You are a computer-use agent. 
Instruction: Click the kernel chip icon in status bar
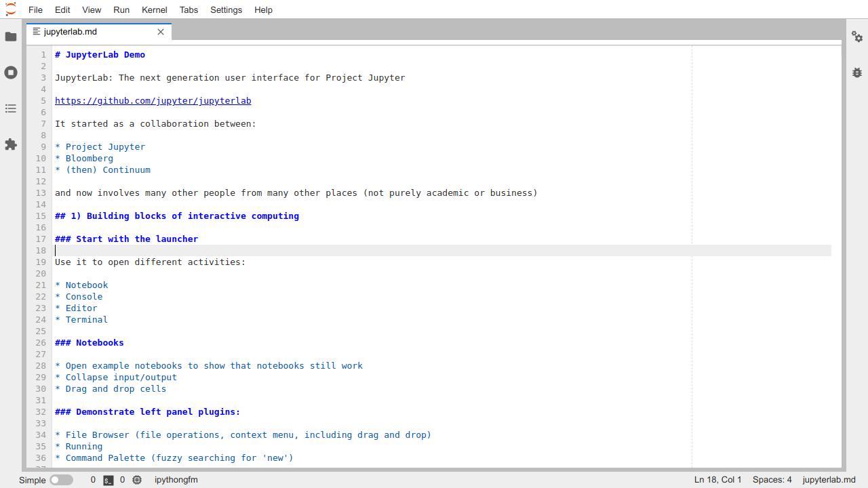[x=137, y=480]
